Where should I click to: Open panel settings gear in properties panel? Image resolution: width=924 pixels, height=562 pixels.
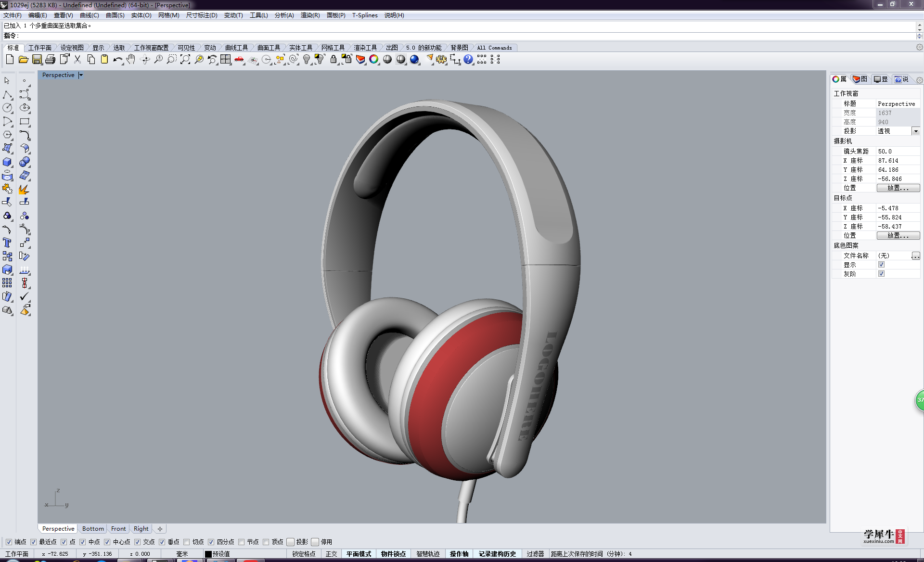pos(919,80)
